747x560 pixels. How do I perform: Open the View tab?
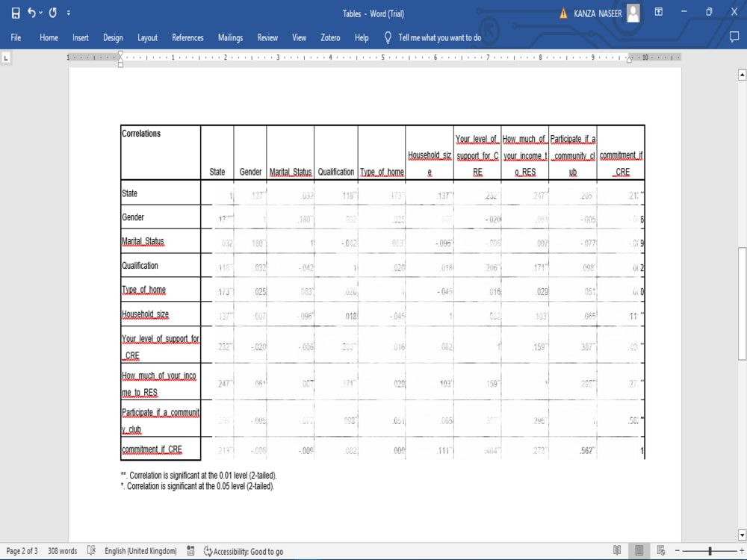tap(300, 37)
